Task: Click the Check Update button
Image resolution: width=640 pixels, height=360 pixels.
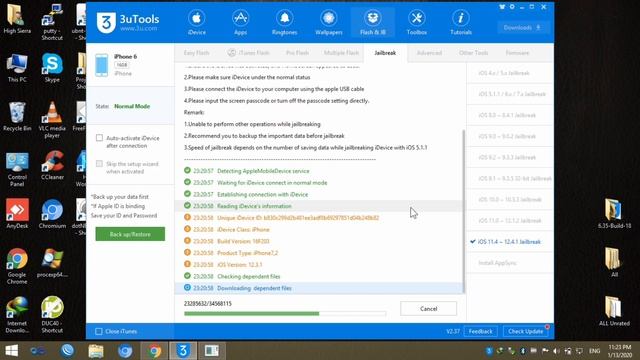Action: click(525, 331)
